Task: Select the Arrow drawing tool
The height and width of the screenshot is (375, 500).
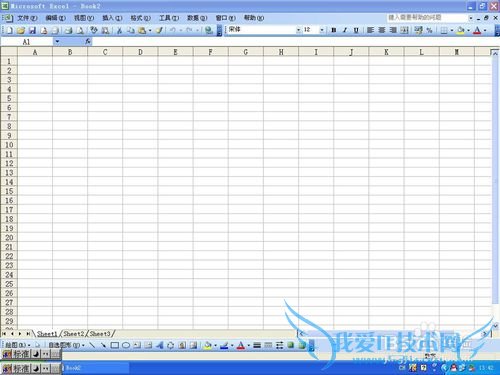Action: coord(103,345)
